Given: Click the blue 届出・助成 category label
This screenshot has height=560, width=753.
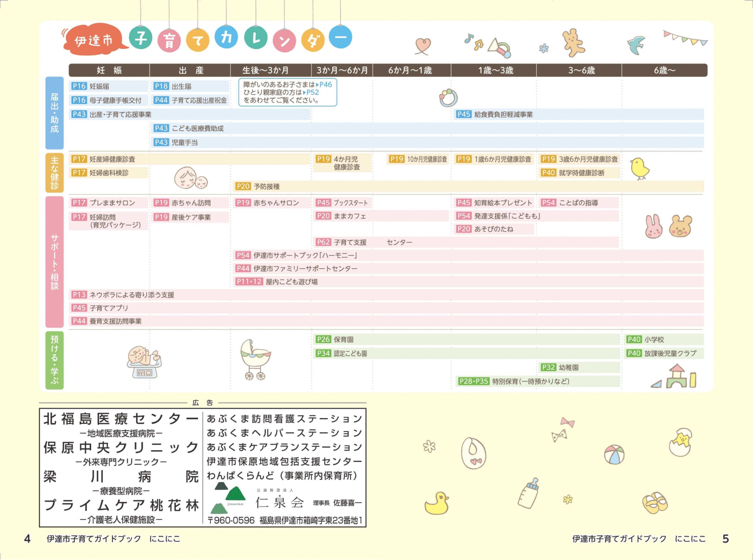Looking at the screenshot, I should coord(55,113).
